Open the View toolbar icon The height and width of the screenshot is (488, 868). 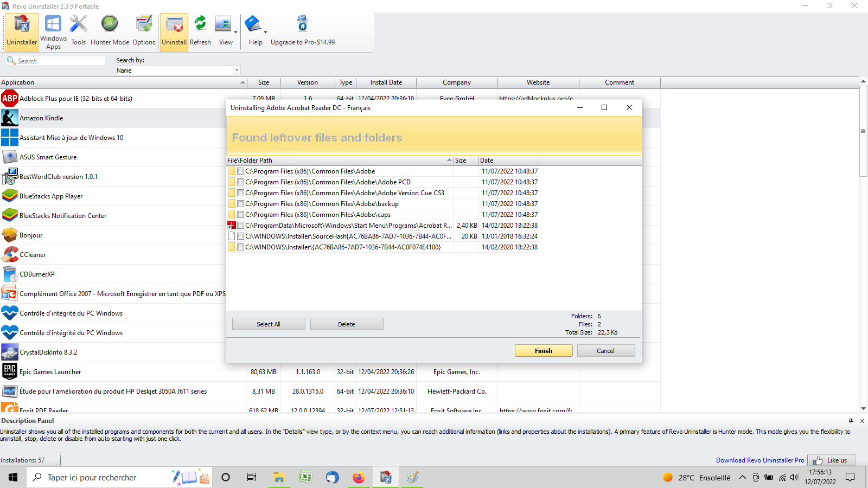(x=223, y=25)
